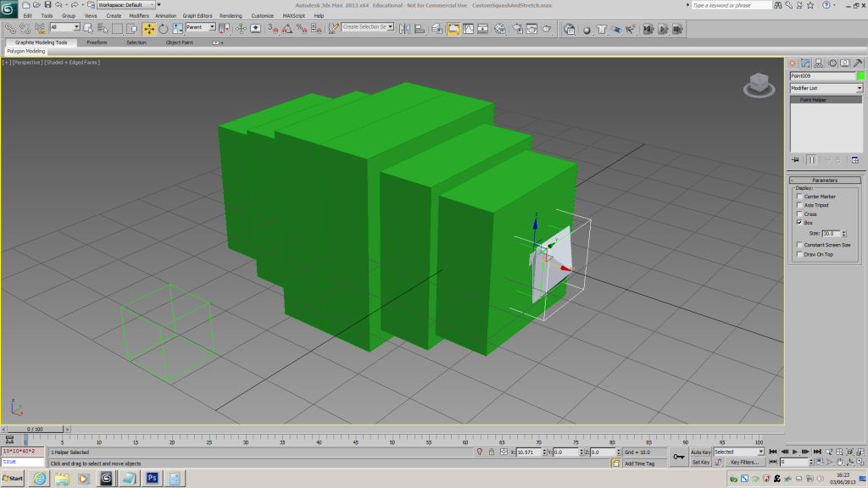Select the Move transform tool
Viewport: 868px width, 488px height.
click(149, 28)
